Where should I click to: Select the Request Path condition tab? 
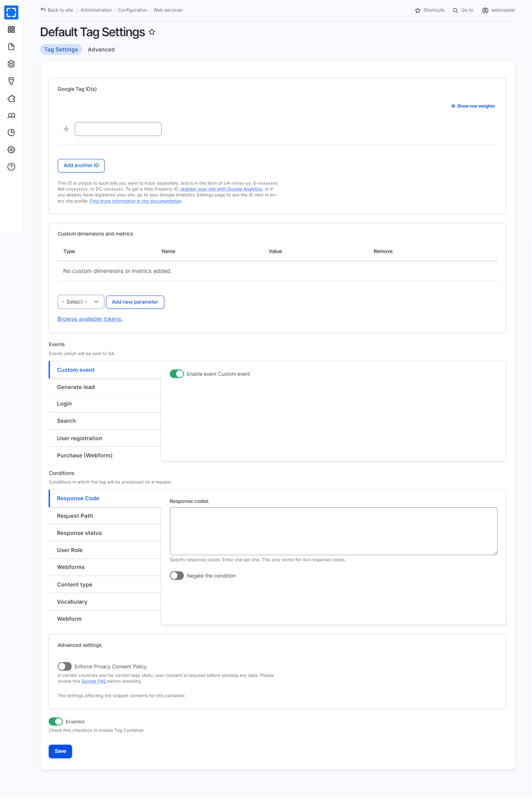click(x=75, y=516)
